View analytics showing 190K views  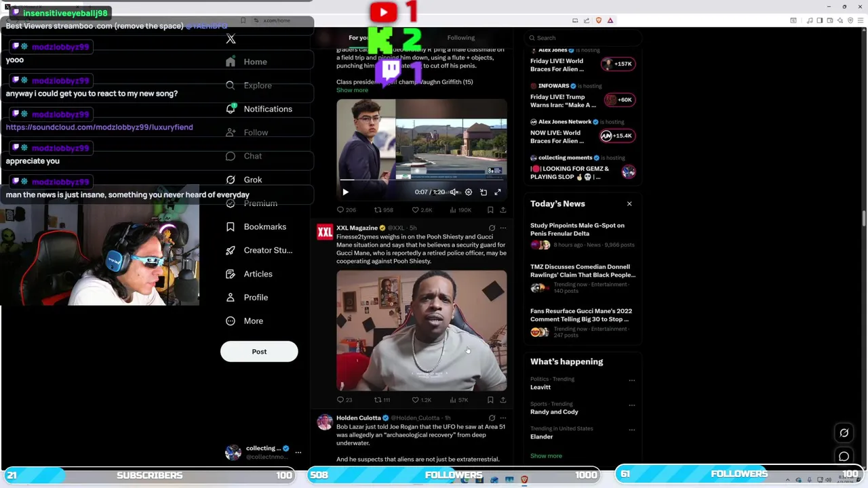(x=460, y=210)
